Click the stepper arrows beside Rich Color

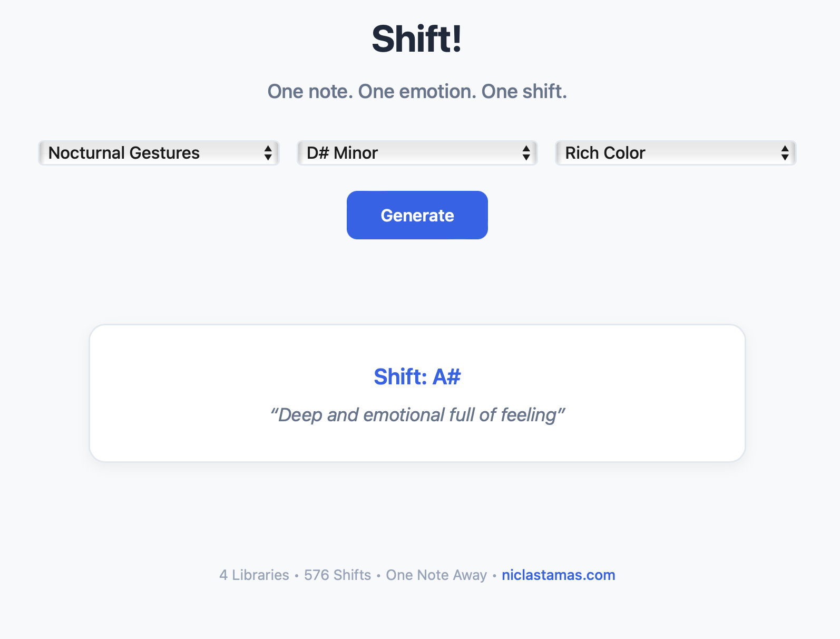click(785, 153)
